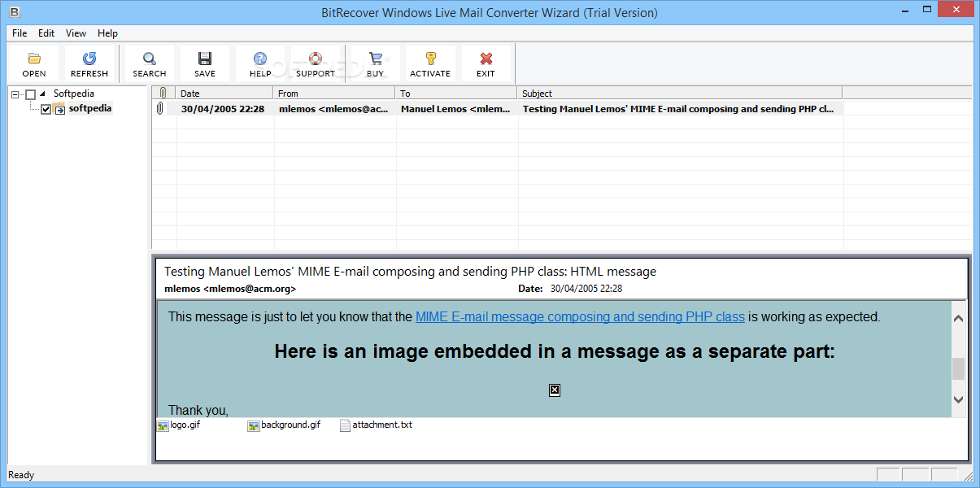Click the Refresh toolbar icon
This screenshot has height=488, width=980.
89,59
